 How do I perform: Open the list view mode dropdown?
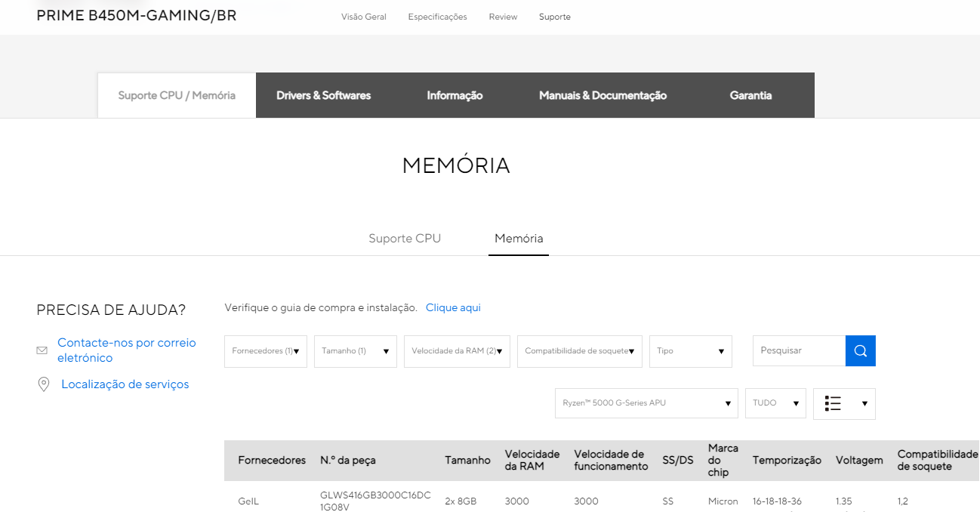coord(844,403)
